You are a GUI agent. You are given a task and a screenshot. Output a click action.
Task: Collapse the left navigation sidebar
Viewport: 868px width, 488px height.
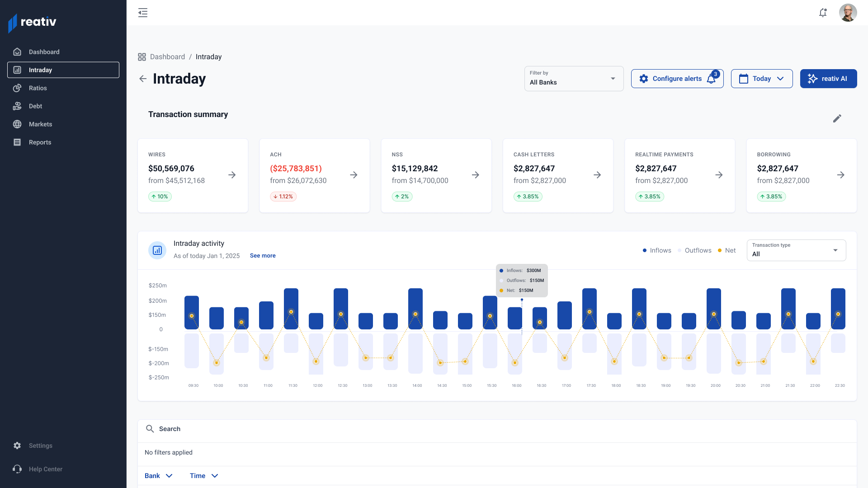pyautogui.click(x=143, y=13)
